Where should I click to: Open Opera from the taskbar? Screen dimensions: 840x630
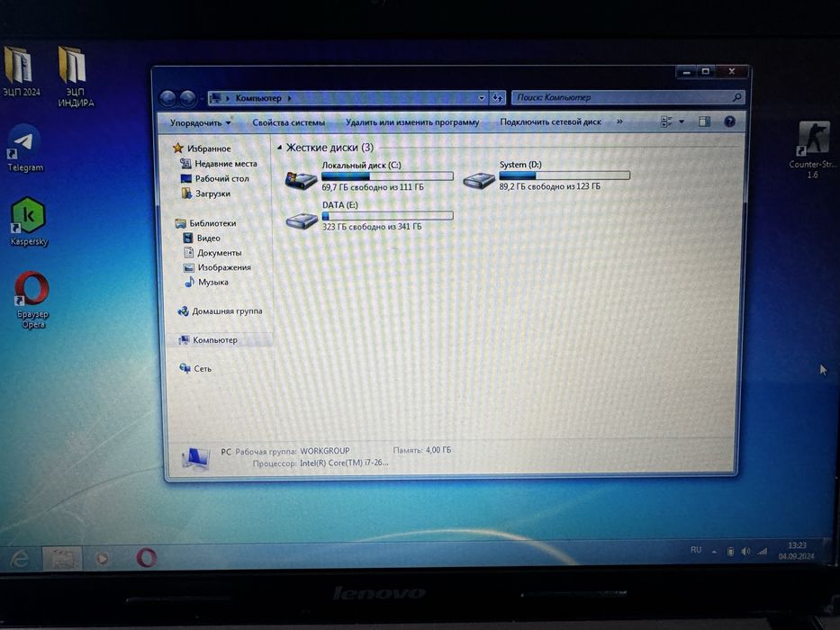tap(146, 558)
